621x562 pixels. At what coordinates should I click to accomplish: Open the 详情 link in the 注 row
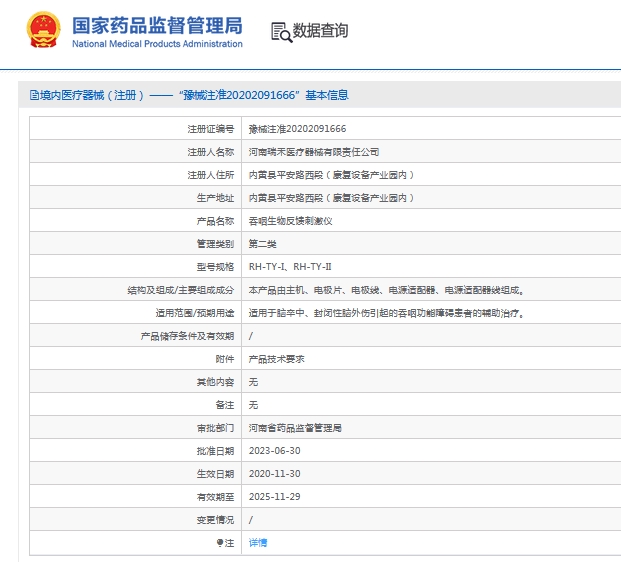pos(258,543)
